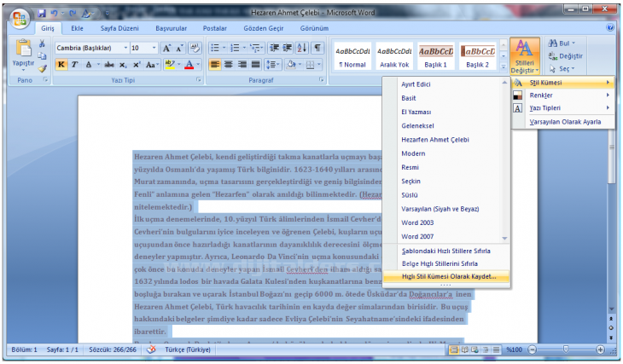Toggle superscript formatting

click(x=137, y=64)
